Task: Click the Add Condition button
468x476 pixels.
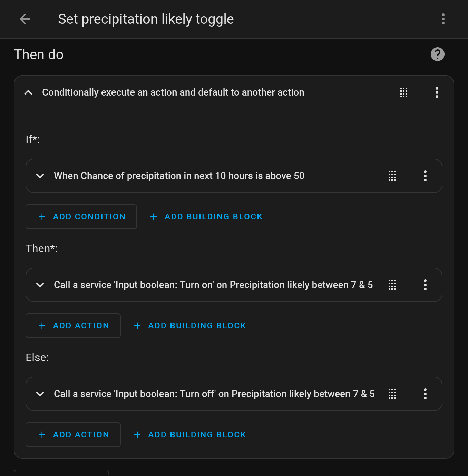Action: point(81,217)
